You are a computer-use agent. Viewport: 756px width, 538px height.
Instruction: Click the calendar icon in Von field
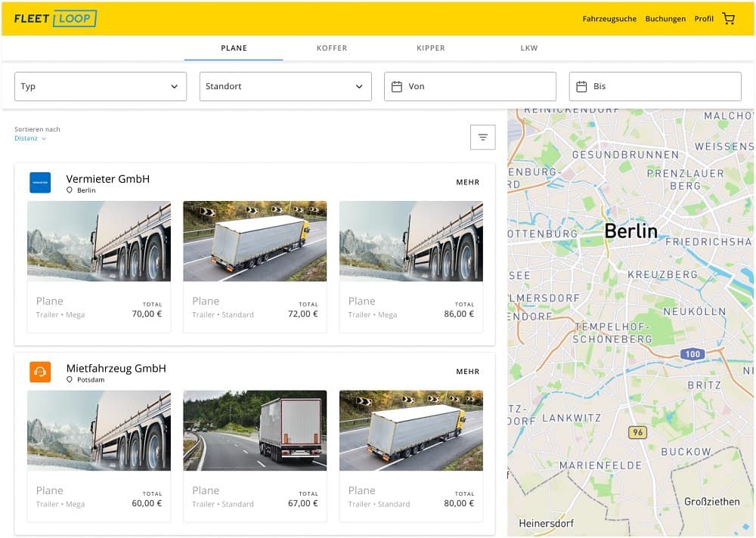pos(396,87)
